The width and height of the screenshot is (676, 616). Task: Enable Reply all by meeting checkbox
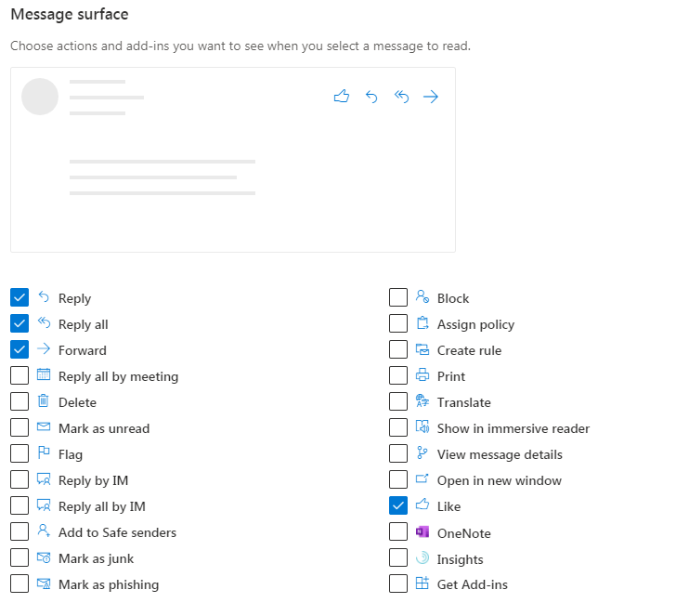click(x=19, y=375)
